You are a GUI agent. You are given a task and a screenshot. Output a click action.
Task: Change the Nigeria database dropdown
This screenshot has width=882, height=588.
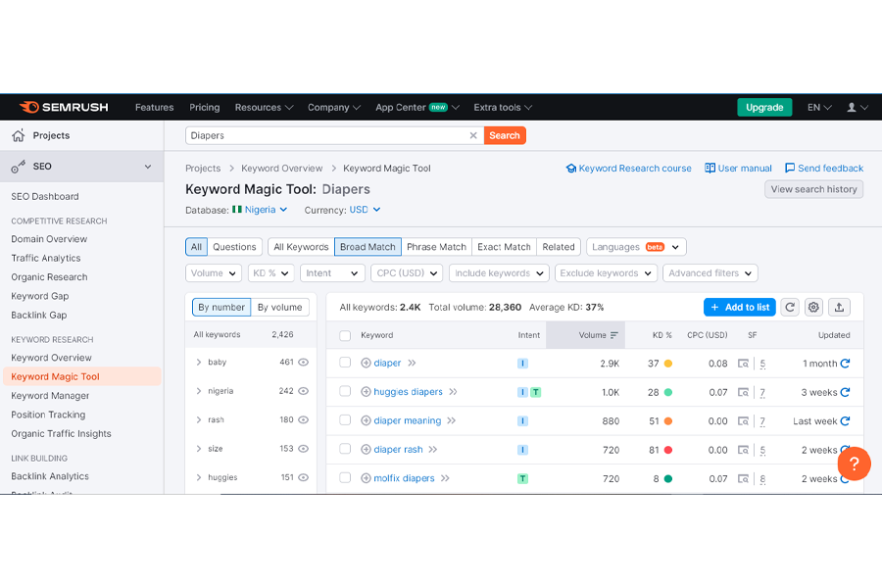pos(260,210)
